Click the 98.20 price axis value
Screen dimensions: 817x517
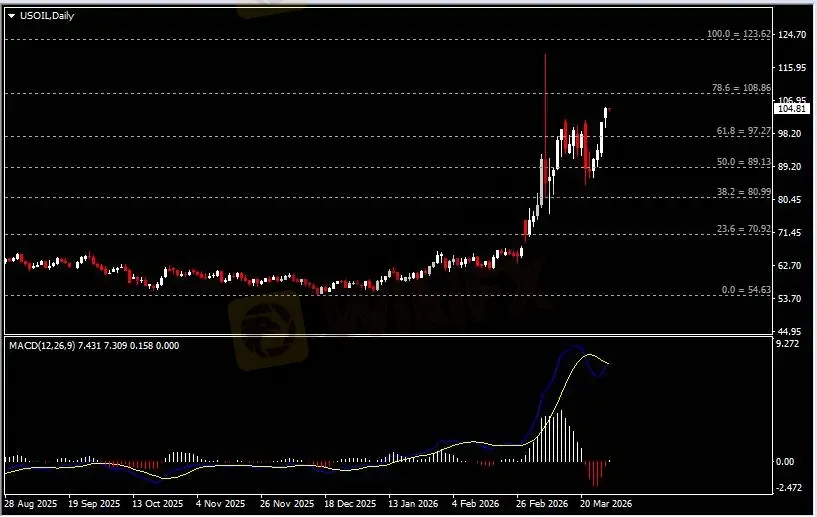tap(789, 133)
